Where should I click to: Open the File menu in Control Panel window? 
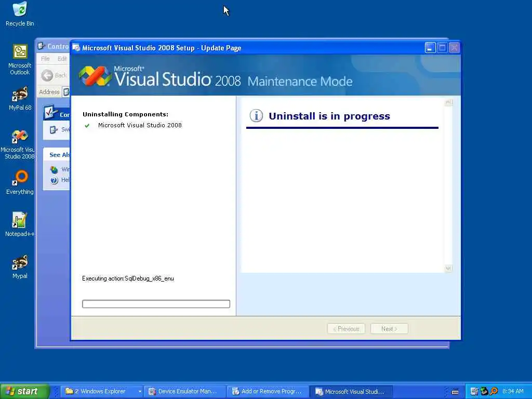[45, 59]
